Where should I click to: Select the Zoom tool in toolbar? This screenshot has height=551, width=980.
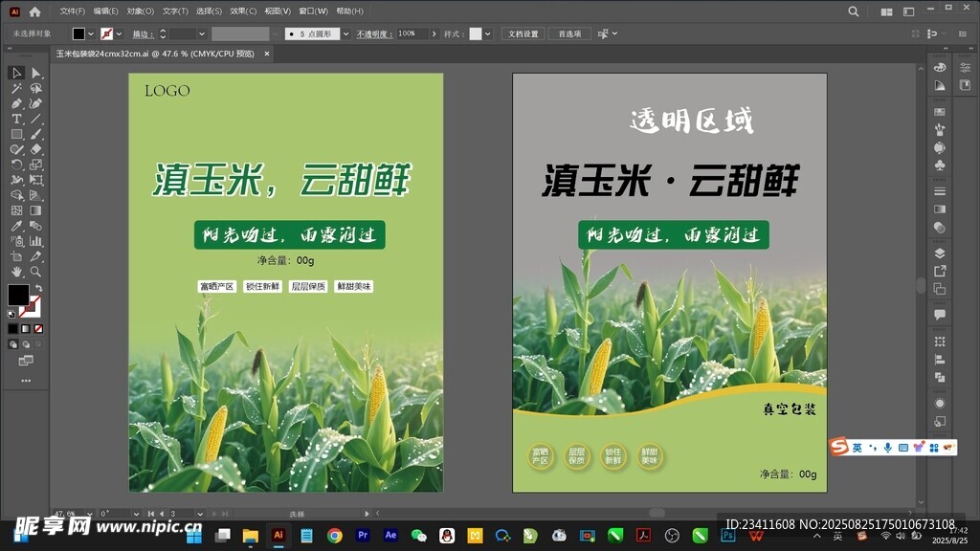tap(36, 272)
